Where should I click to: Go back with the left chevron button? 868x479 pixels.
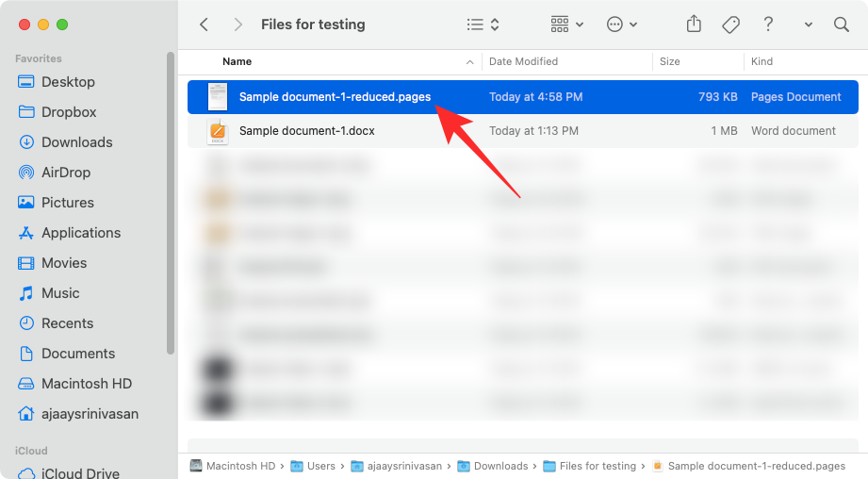[x=204, y=25]
